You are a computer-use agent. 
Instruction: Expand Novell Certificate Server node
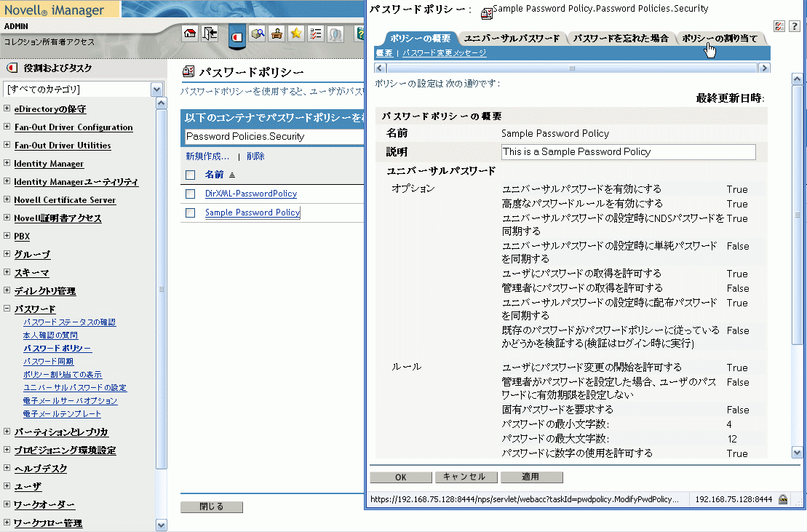point(7,199)
